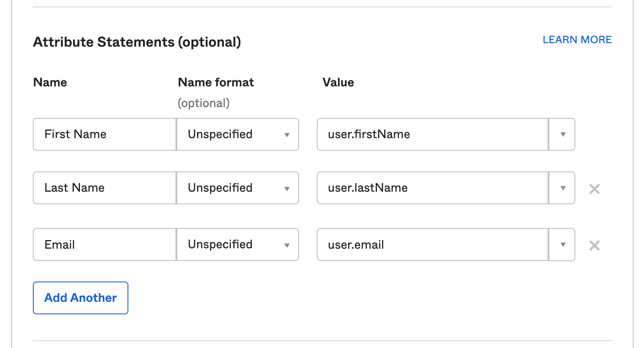
Task: Click into the user.lastName value field
Action: (433, 188)
